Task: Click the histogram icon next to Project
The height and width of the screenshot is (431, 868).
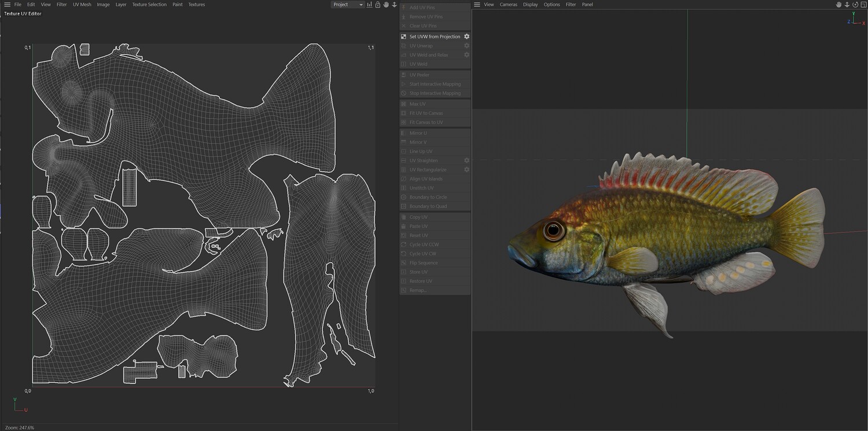Action: point(369,5)
